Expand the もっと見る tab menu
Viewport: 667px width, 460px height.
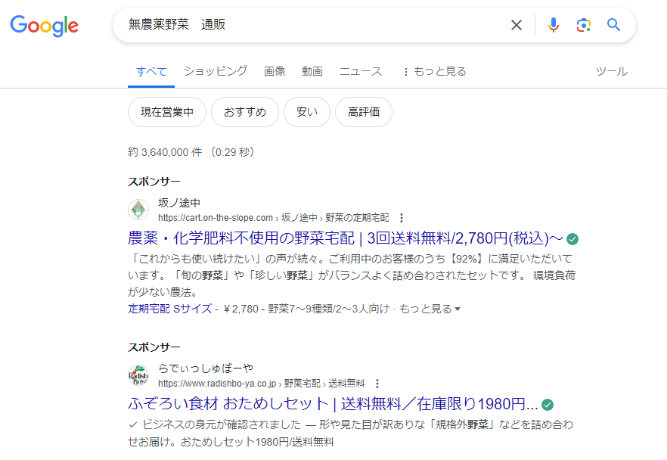435,71
